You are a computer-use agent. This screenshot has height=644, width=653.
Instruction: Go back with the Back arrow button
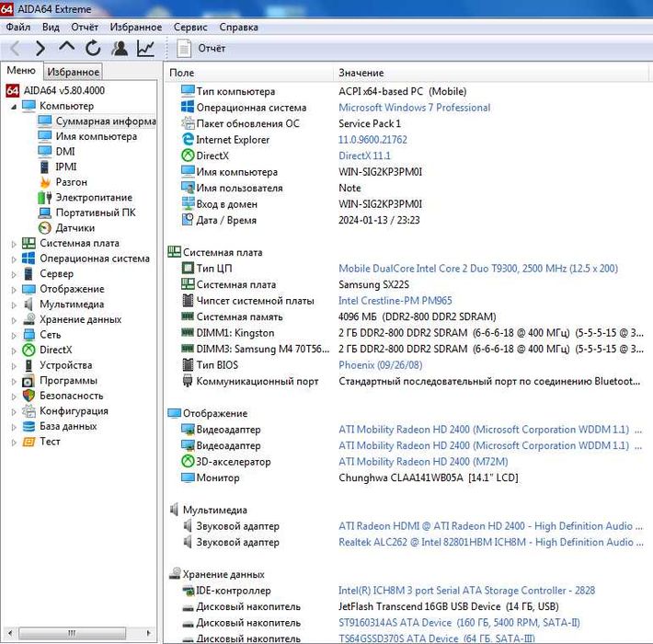[15, 49]
